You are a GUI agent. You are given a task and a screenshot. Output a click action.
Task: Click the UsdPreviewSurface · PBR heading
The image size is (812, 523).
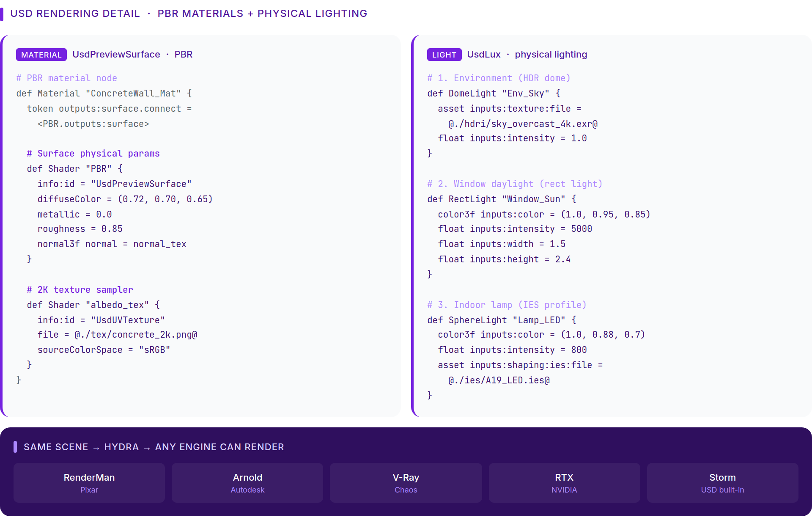132,55
